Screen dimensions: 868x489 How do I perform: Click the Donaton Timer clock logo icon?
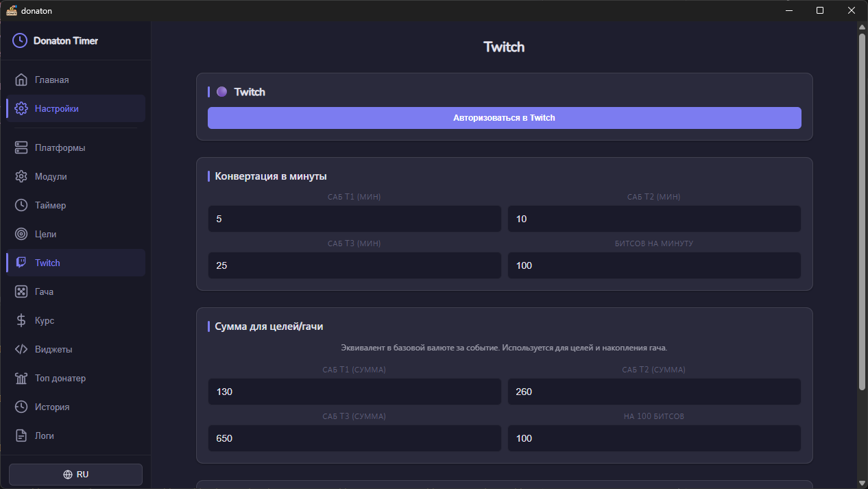[20, 40]
